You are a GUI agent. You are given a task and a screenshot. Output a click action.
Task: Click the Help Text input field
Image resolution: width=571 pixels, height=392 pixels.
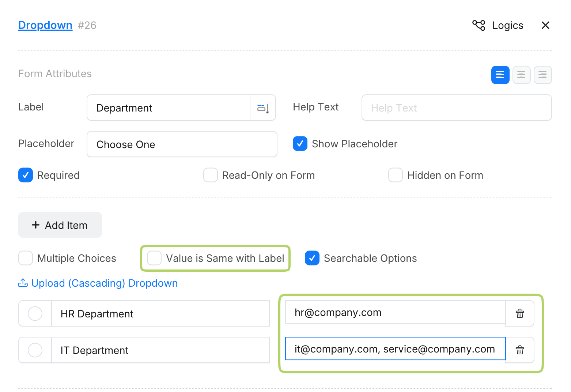pos(456,108)
